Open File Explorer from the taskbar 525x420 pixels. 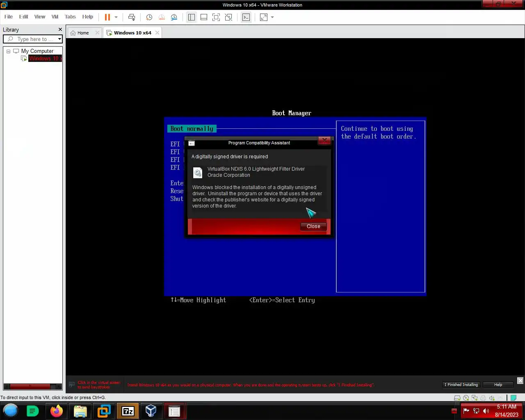click(x=80, y=411)
